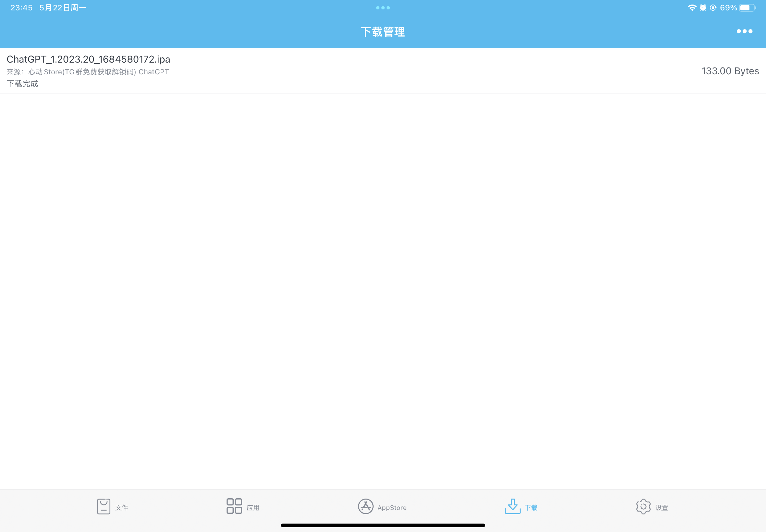766x532 pixels.
Task: Tap the three-dot menu icon at top right
Action: tap(745, 31)
